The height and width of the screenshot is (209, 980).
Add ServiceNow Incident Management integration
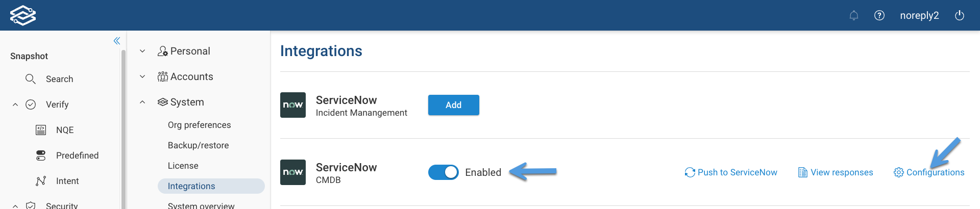coord(453,105)
